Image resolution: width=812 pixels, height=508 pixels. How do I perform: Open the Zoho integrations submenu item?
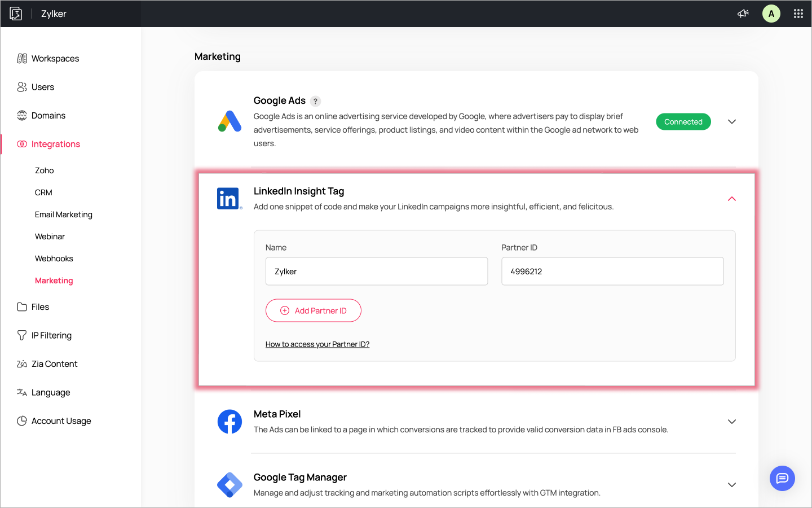[45, 170]
